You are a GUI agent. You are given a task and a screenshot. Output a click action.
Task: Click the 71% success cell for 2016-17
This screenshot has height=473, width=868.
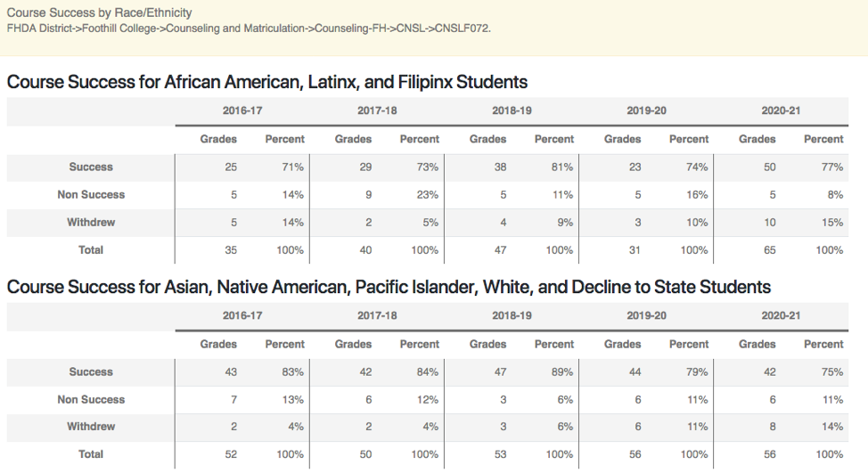tap(293, 167)
